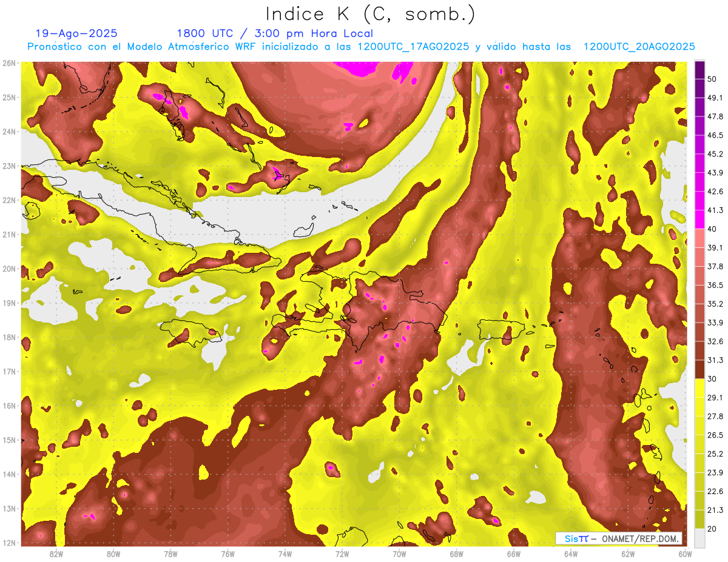Click the latitude axis label '19N'
The image size is (728, 562).
[x=9, y=303]
